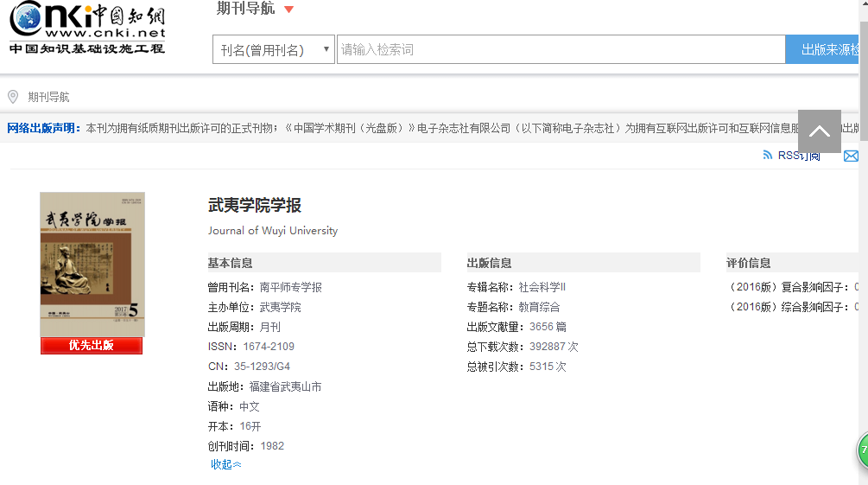This screenshot has width=868, height=485.
Task: Open the 武夷学院学报 journal cover thumbnail
Action: [x=92, y=264]
